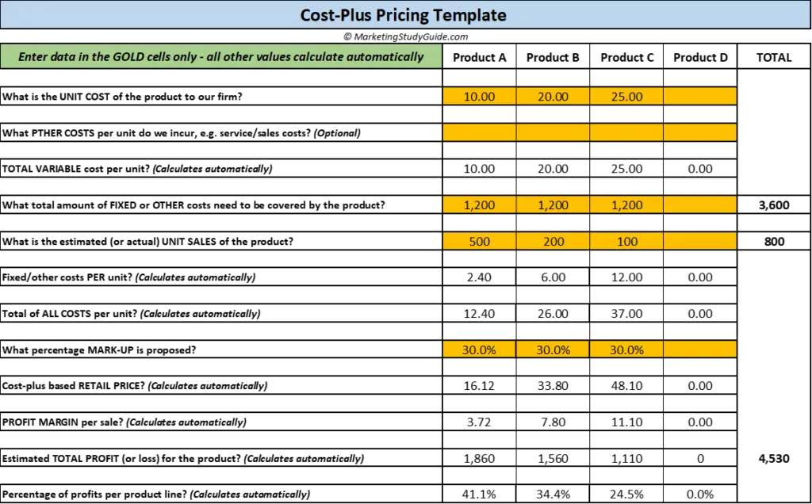Click total profit value 4,530
The image size is (812, 504).
(x=774, y=459)
